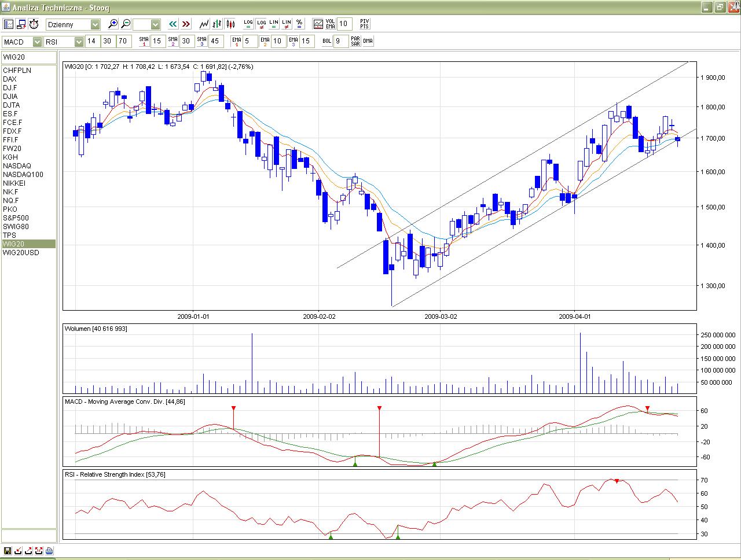Click the DMA button
This screenshot has width=741, height=560.
pyautogui.click(x=368, y=41)
